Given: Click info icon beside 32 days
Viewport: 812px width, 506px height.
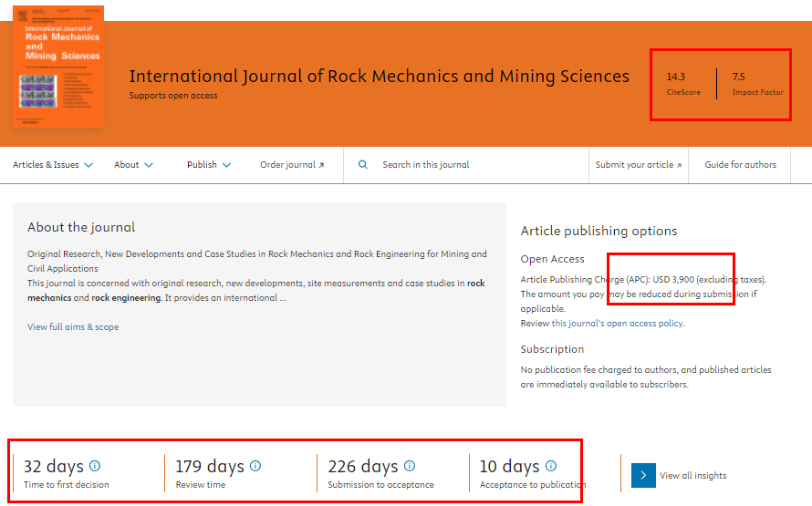Looking at the screenshot, I should pos(95,466).
